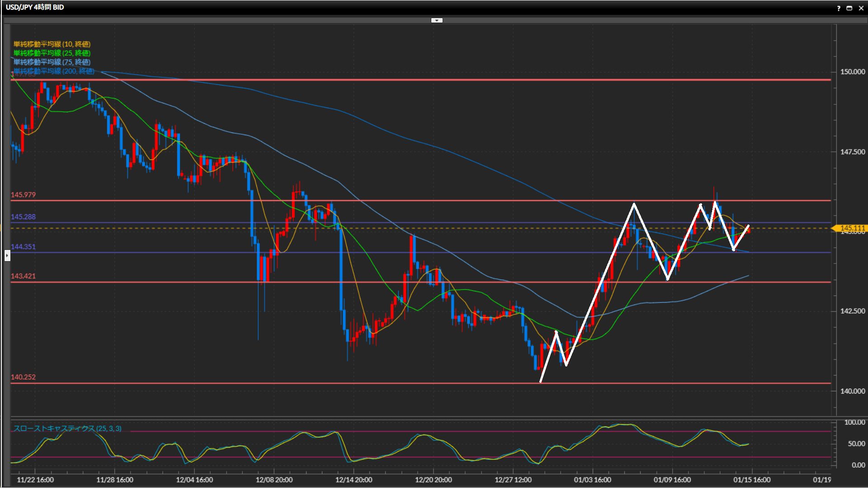The width and height of the screenshot is (868, 488).
Task: Click the 140.252 horizontal line label
Action: coord(23,377)
